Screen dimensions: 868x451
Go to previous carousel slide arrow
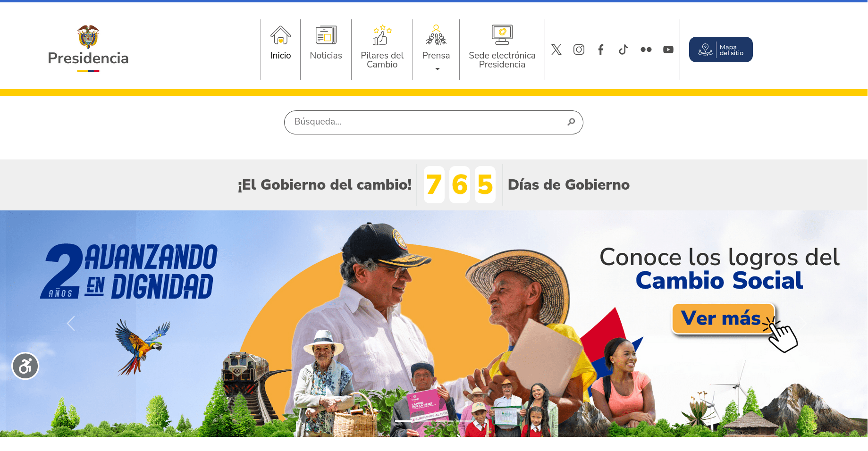(x=71, y=324)
